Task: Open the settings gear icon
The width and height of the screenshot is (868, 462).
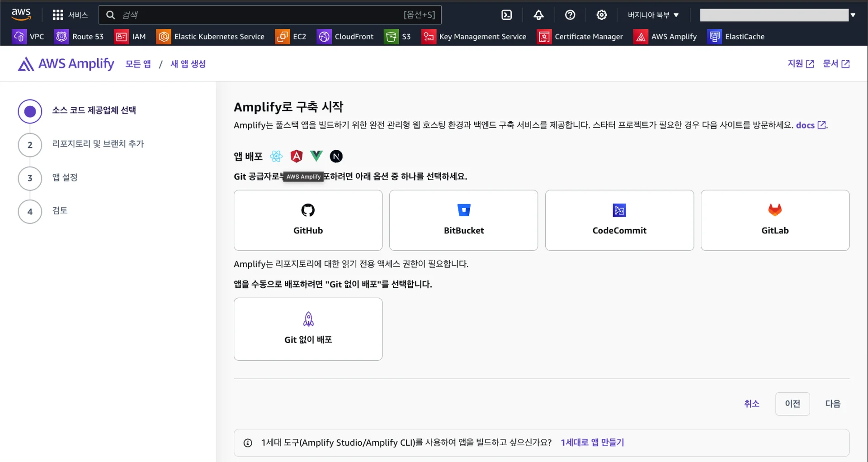Action: coord(601,15)
